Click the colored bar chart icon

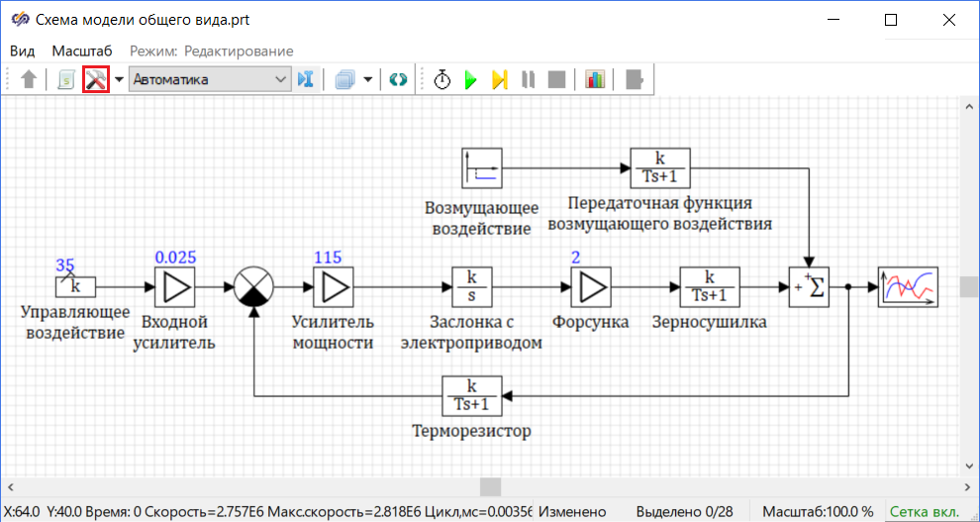[x=595, y=80]
